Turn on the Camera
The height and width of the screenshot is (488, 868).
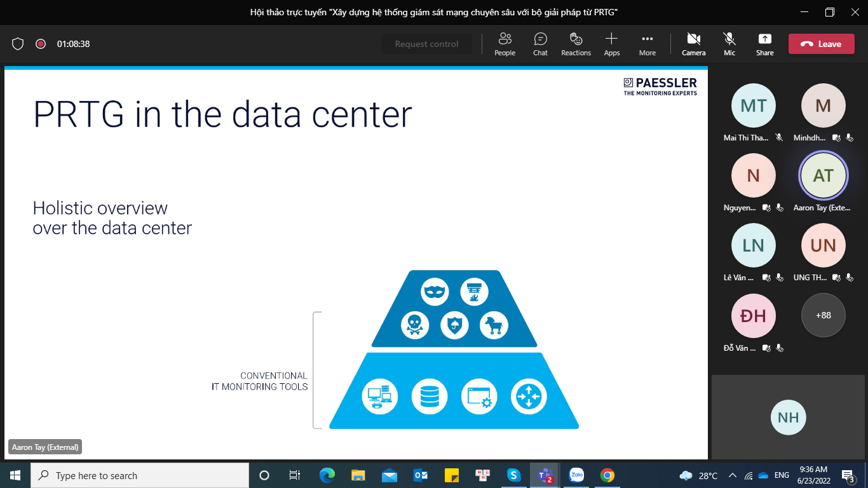693,44
